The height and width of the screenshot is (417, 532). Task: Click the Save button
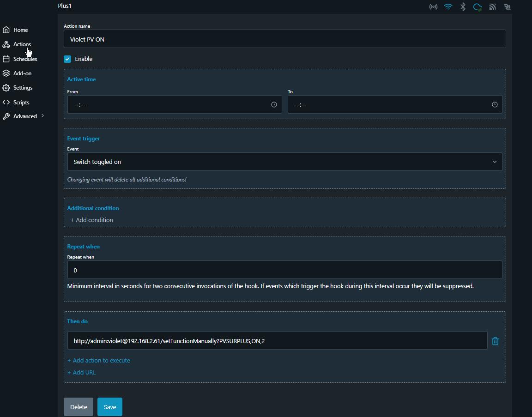pos(110,407)
